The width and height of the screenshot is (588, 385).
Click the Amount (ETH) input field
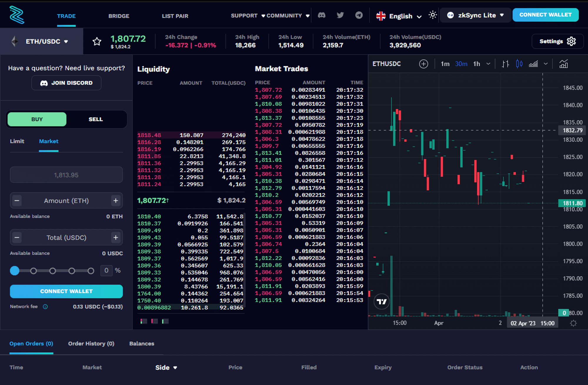(x=66, y=201)
